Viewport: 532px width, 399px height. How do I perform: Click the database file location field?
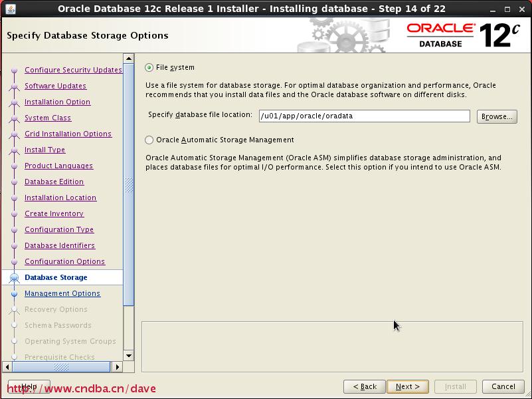click(365, 116)
